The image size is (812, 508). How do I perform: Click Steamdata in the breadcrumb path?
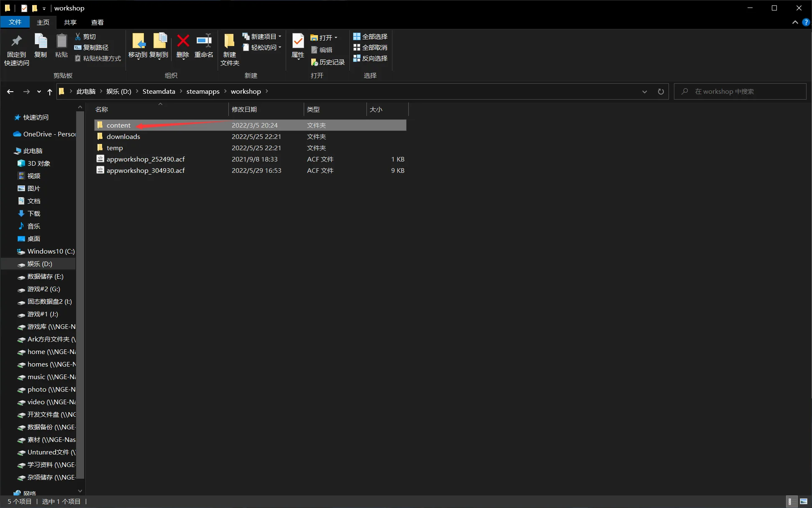pyautogui.click(x=159, y=91)
